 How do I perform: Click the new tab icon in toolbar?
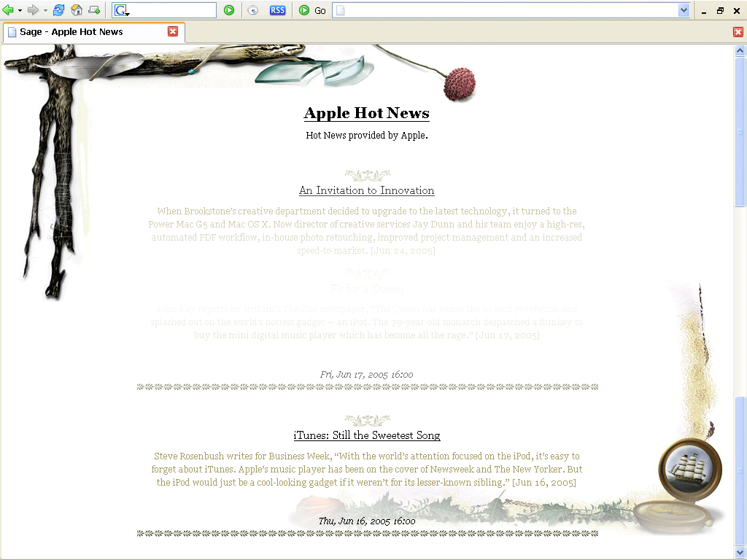(x=94, y=10)
